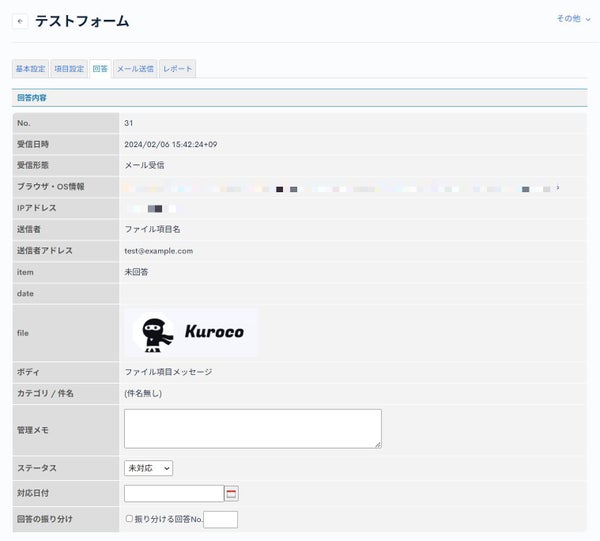Open the calendar icon next to 対応日付

[231, 494]
